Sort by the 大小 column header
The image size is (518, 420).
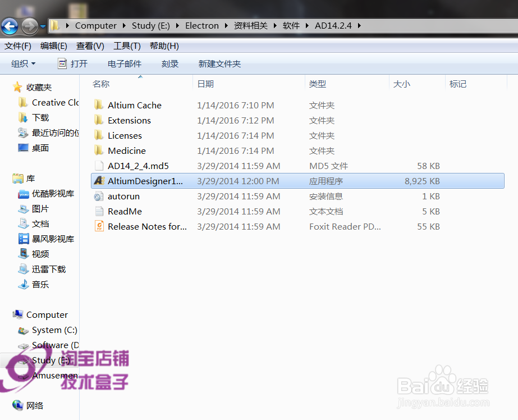click(x=402, y=84)
